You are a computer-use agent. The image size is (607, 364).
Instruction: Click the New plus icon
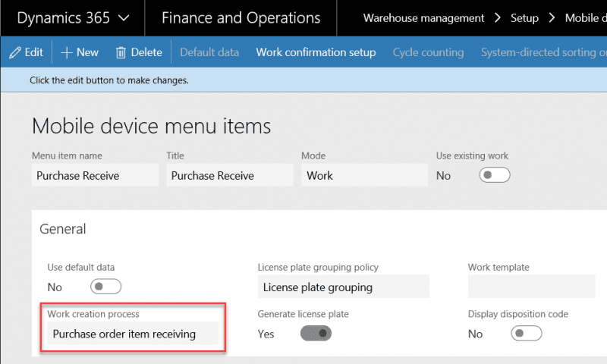click(67, 52)
